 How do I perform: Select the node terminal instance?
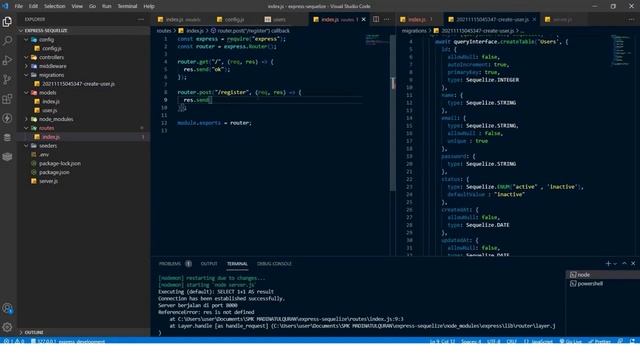tap(602, 275)
